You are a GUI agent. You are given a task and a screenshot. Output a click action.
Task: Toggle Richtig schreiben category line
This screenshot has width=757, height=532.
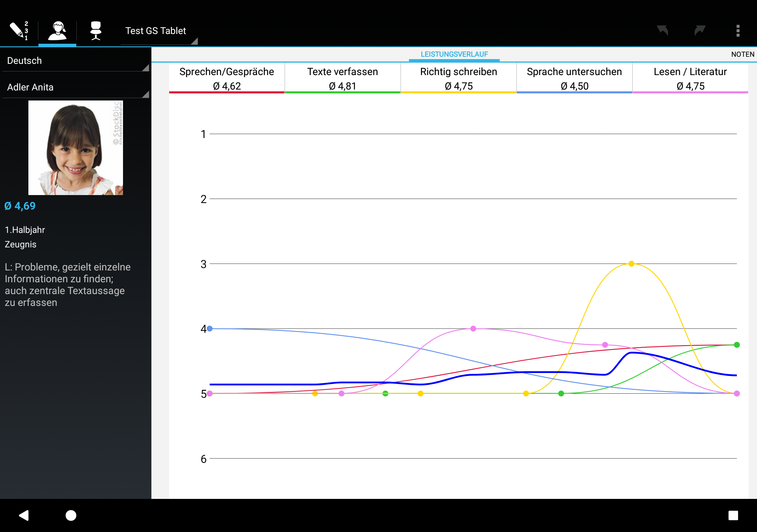click(458, 78)
